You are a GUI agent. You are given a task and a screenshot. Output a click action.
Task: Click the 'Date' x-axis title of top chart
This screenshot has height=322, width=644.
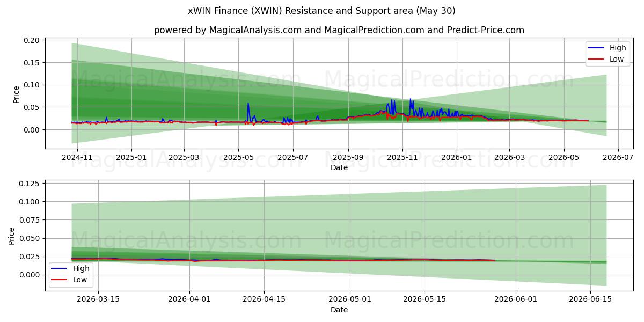tap(339, 167)
